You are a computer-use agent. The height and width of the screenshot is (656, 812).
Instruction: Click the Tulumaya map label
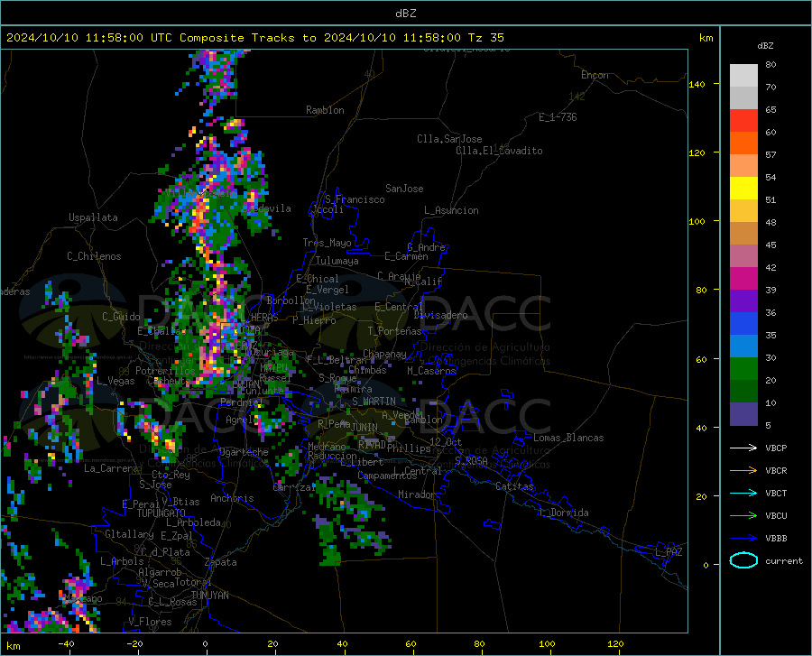[x=337, y=261]
